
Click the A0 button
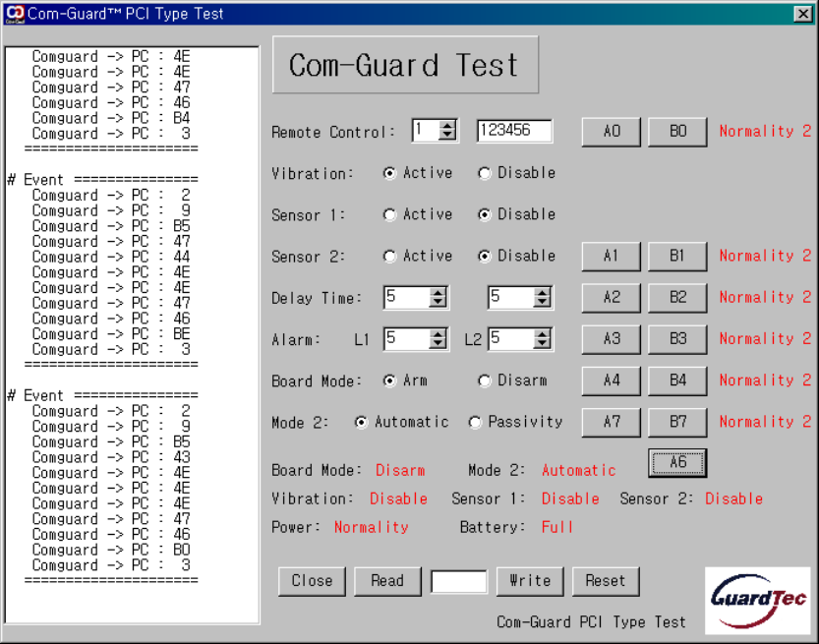612,131
